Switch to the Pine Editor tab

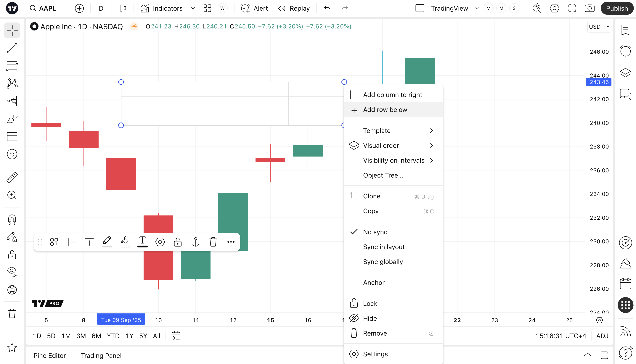[x=49, y=355]
